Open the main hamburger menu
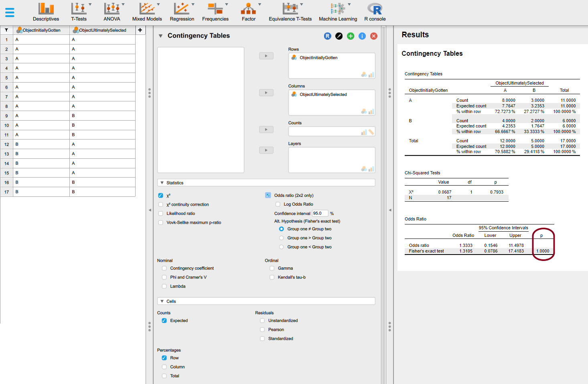The height and width of the screenshot is (384, 588). coord(10,12)
